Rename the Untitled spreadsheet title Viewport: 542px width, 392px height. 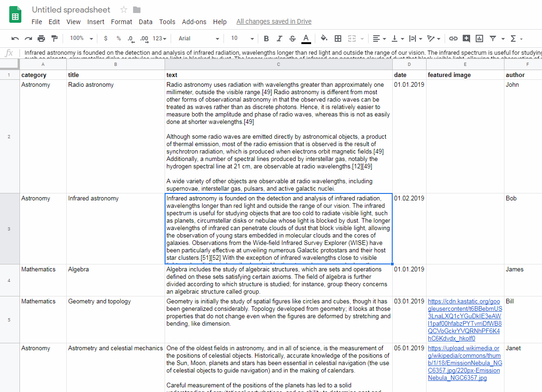click(x=71, y=10)
